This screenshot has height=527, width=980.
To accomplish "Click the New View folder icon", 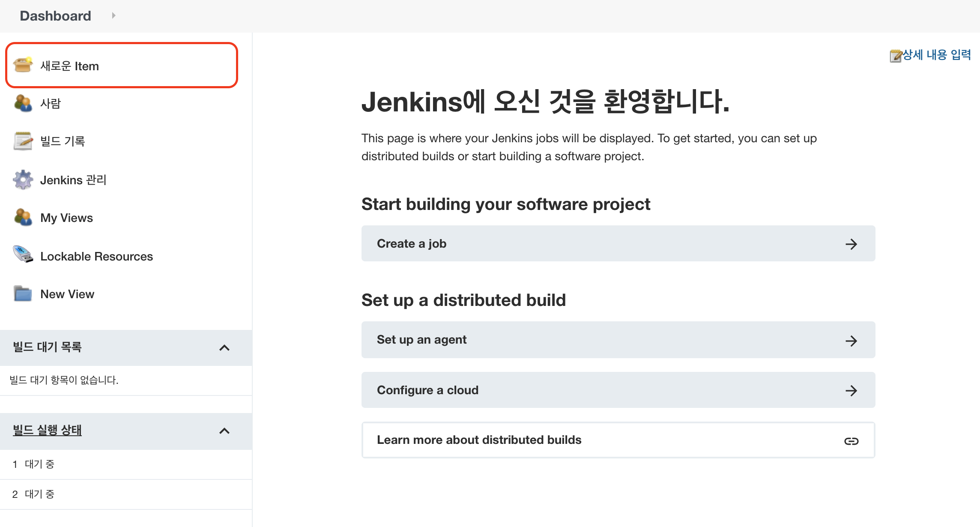I will pos(23,293).
